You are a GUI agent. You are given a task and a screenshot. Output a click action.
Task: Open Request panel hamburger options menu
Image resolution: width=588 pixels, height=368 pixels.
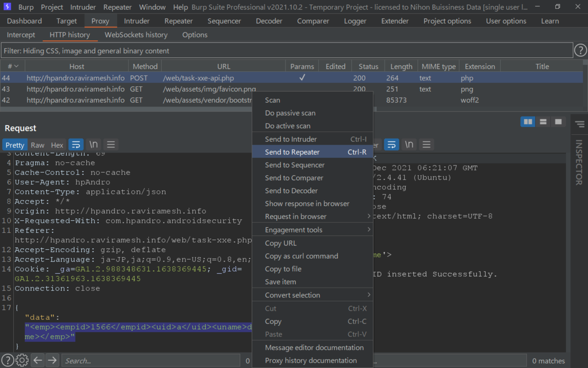coord(111,144)
